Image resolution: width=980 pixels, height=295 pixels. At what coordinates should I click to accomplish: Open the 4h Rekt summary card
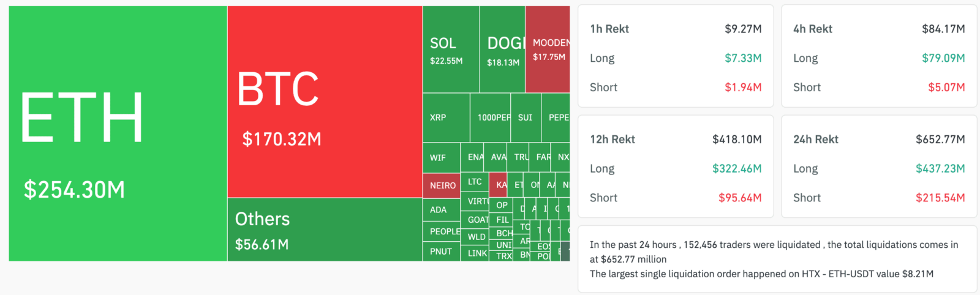[879, 56]
